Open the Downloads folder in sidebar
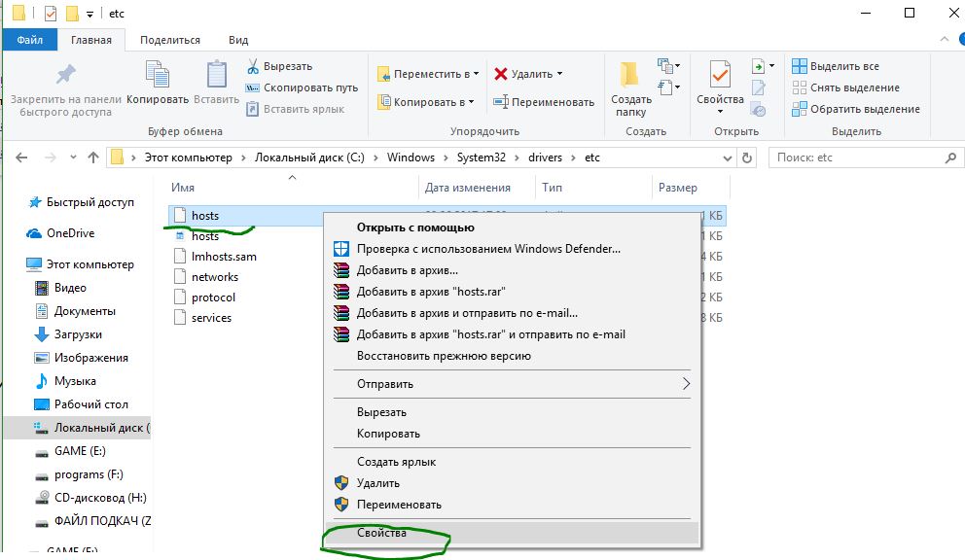The image size is (965, 560). coord(78,334)
